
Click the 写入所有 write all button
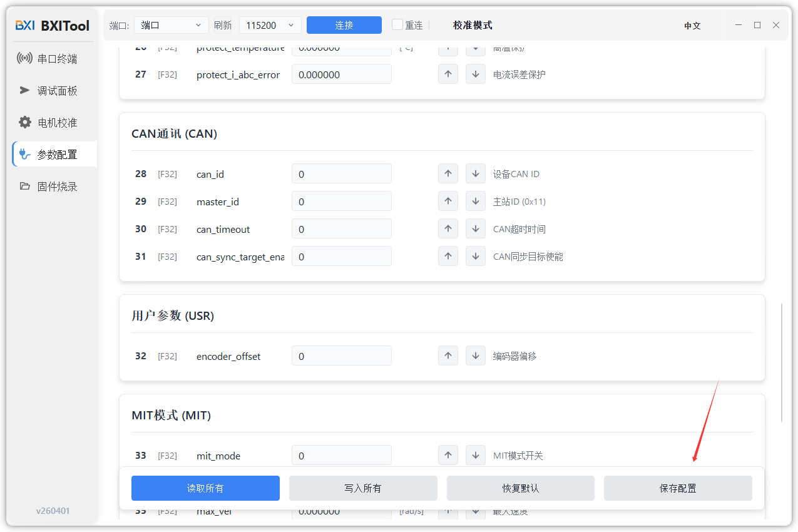click(x=363, y=488)
